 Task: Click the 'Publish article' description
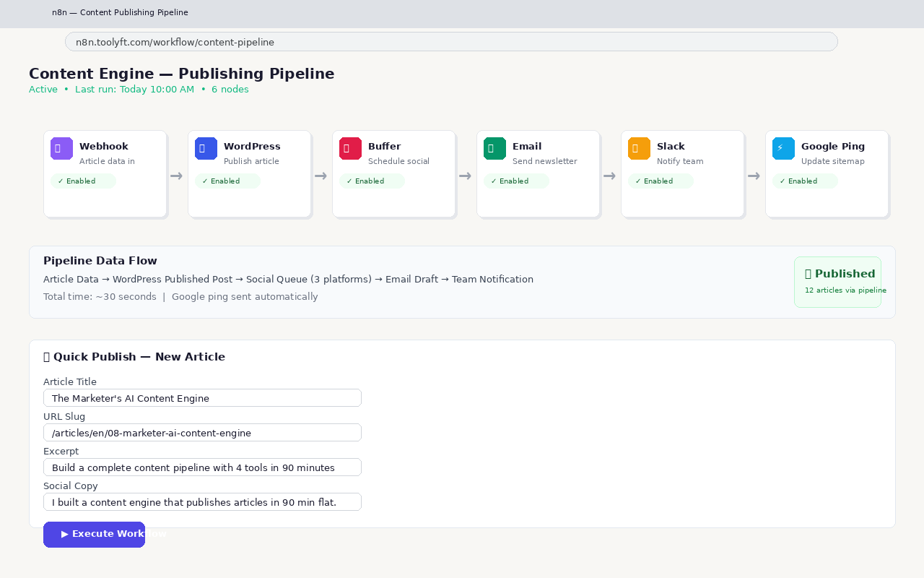pyautogui.click(x=251, y=162)
